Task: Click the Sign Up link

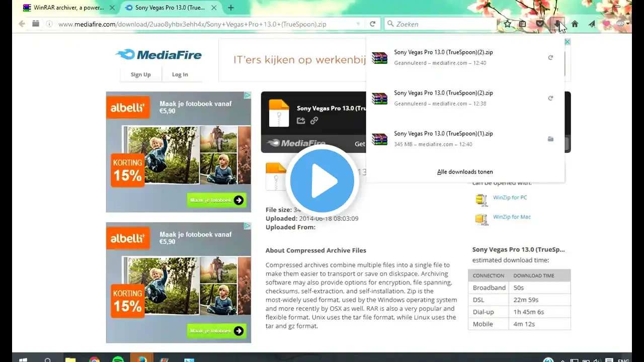Action: pyautogui.click(x=140, y=74)
